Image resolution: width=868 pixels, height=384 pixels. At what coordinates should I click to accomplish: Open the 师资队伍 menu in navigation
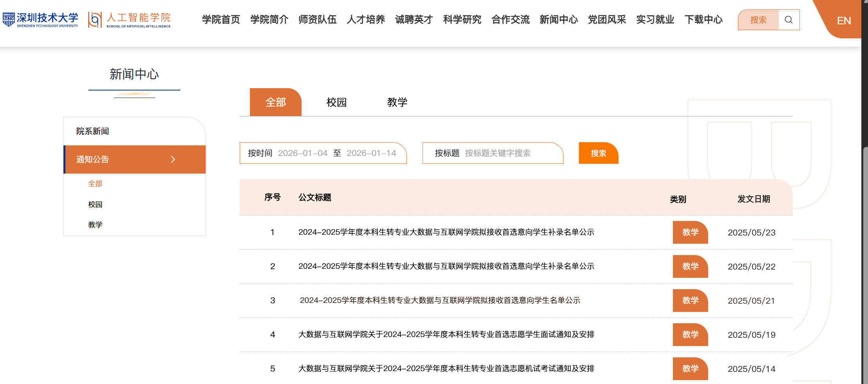point(317,20)
